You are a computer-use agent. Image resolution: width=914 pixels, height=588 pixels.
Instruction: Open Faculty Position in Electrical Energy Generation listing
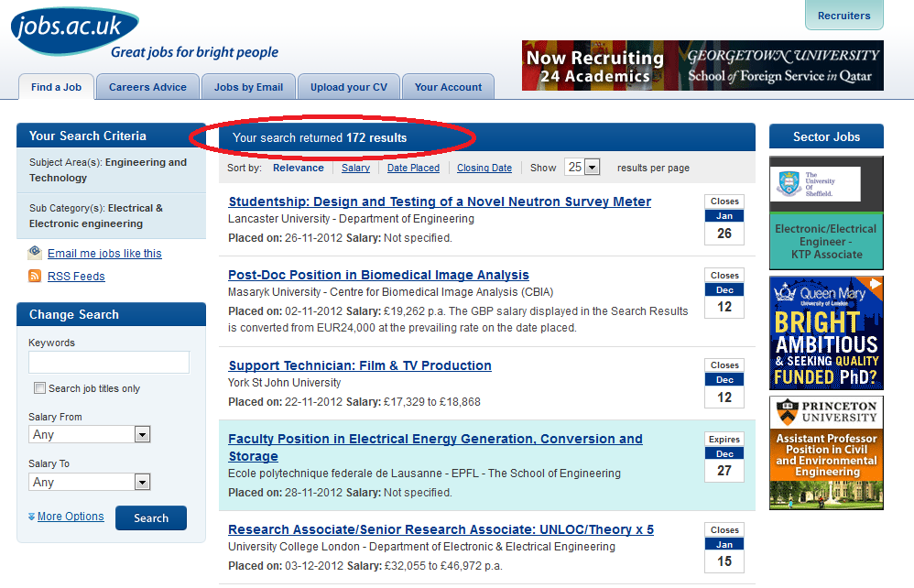[435, 448]
